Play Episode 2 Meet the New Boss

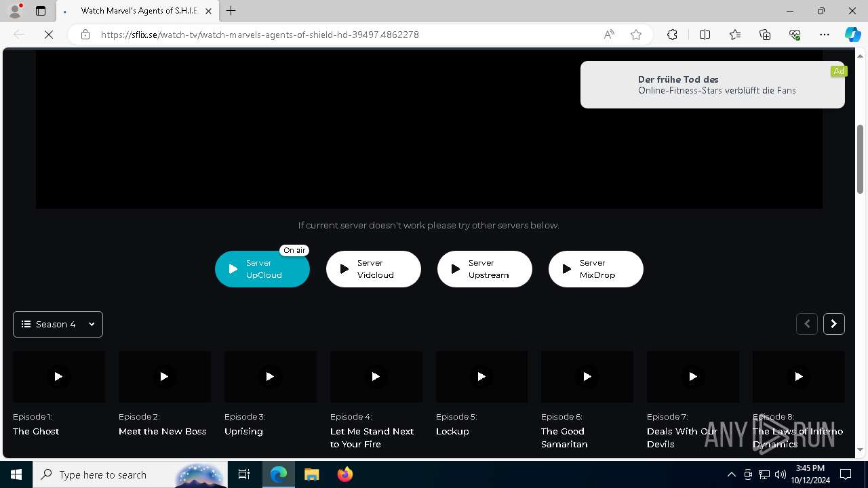click(x=165, y=376)
